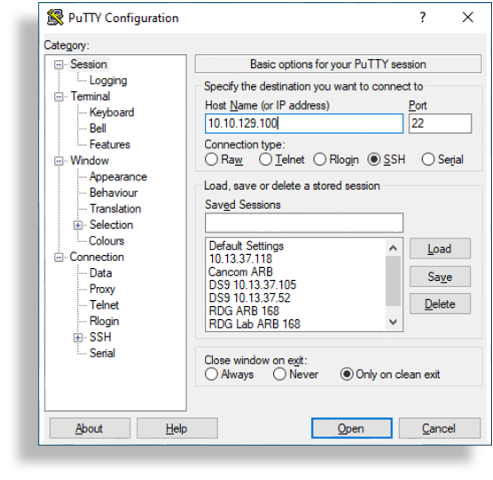
Task: Click the About button
Action: (90, 428)
